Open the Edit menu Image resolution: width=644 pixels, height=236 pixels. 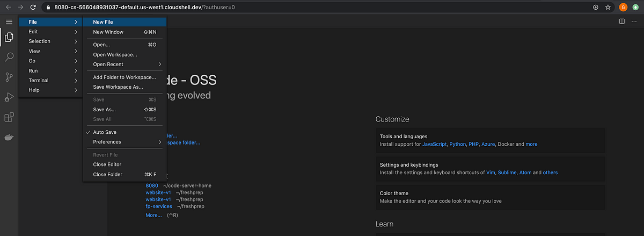(x=51, y=32)
